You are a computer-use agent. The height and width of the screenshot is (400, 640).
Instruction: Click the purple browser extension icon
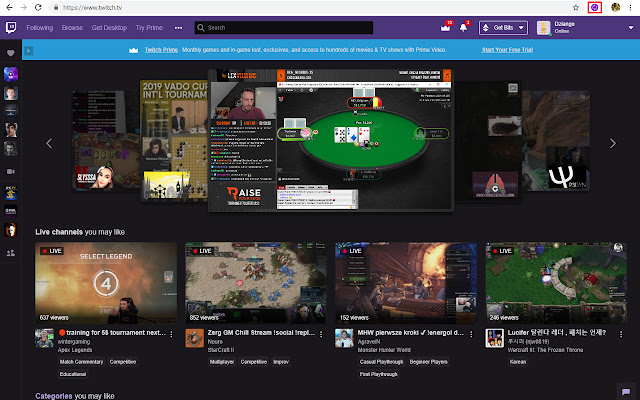pyautogui.click(x=595, y=7)
